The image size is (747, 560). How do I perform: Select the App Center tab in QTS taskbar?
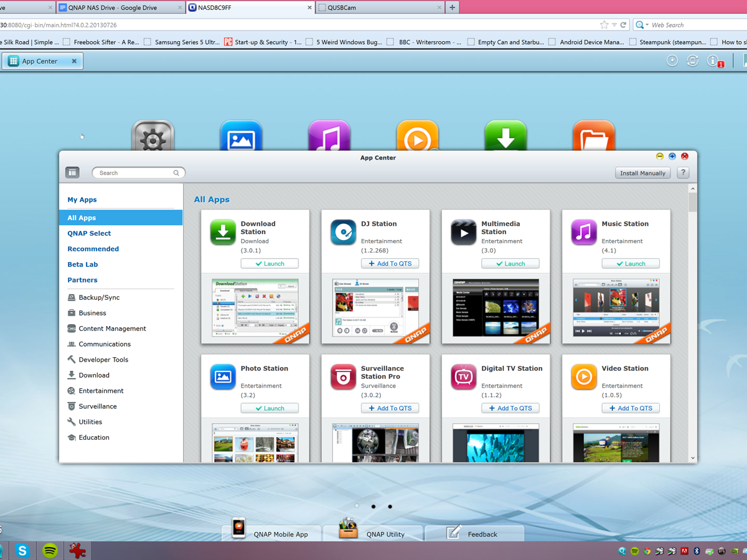(x=42, y=61)
